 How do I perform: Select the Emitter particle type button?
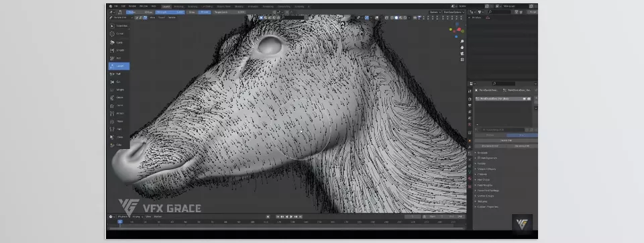(x=490, y=135)
